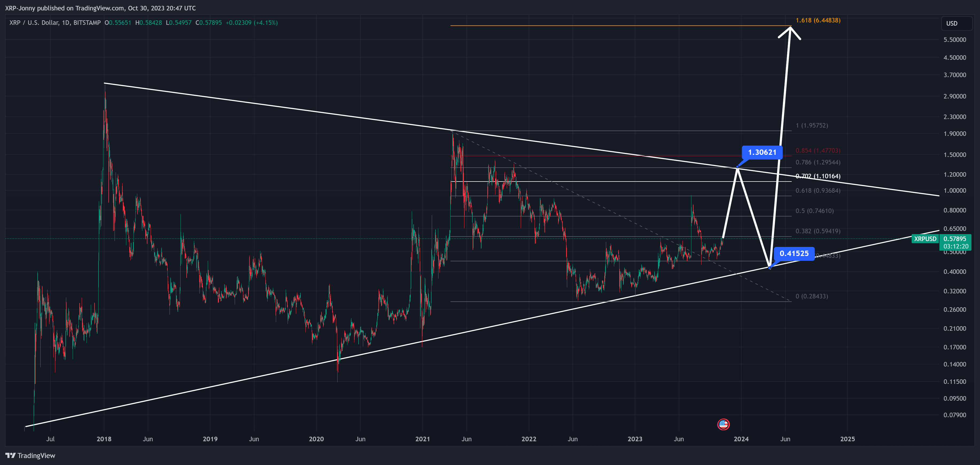Viewport: 980px width, 465px height.
Task: Select the 0.786 (1.29544) Fibonacci label
Action: [x=818, y=162]
